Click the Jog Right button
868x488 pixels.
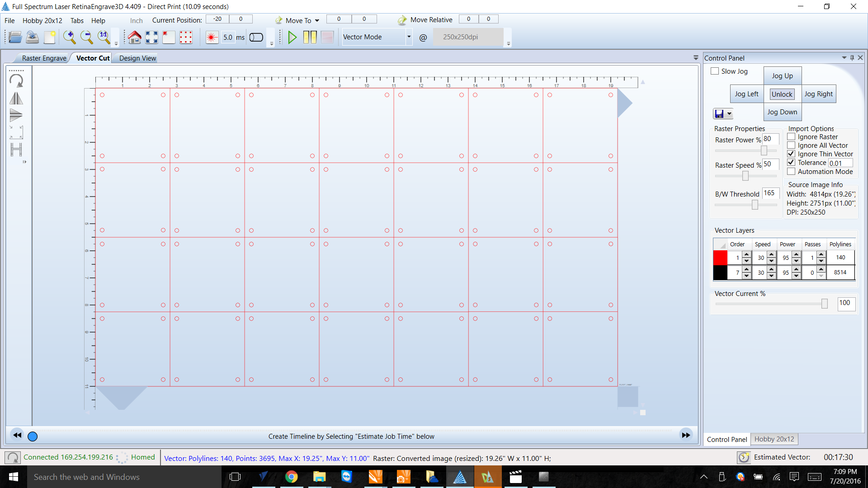[818, 94]
